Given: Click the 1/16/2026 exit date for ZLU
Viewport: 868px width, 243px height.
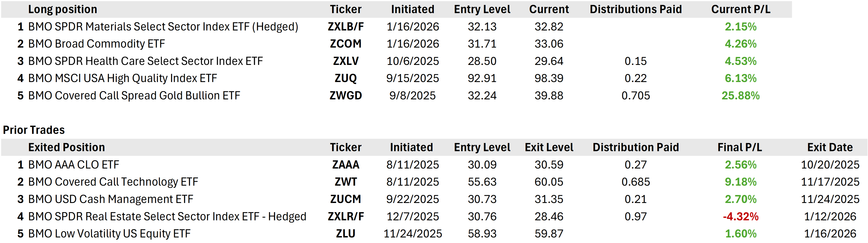Looking at the screenshot, I should [830, 234].
